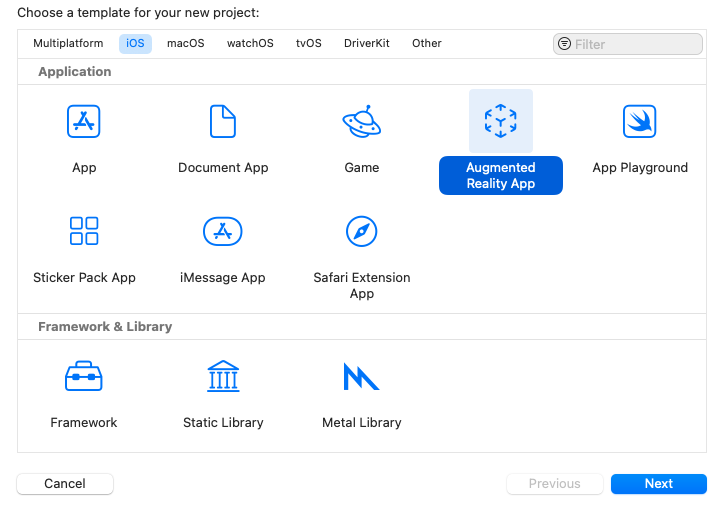Pick the iMessage App template icon

[x=223, y=231]
